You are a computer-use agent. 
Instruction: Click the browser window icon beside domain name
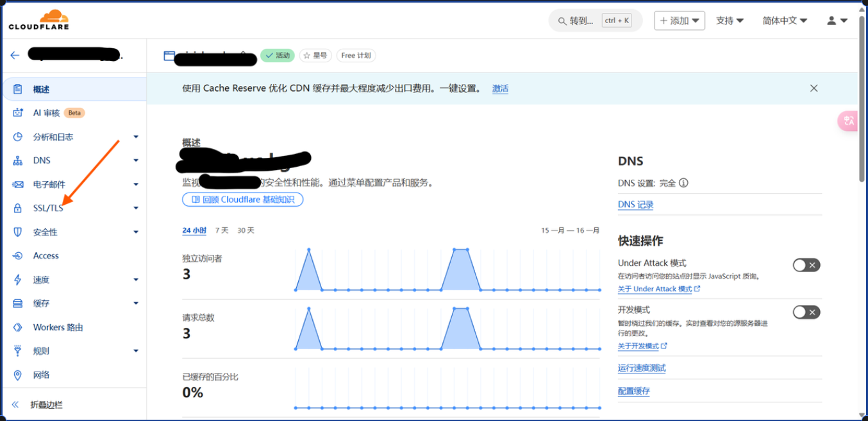coord(169,56)
